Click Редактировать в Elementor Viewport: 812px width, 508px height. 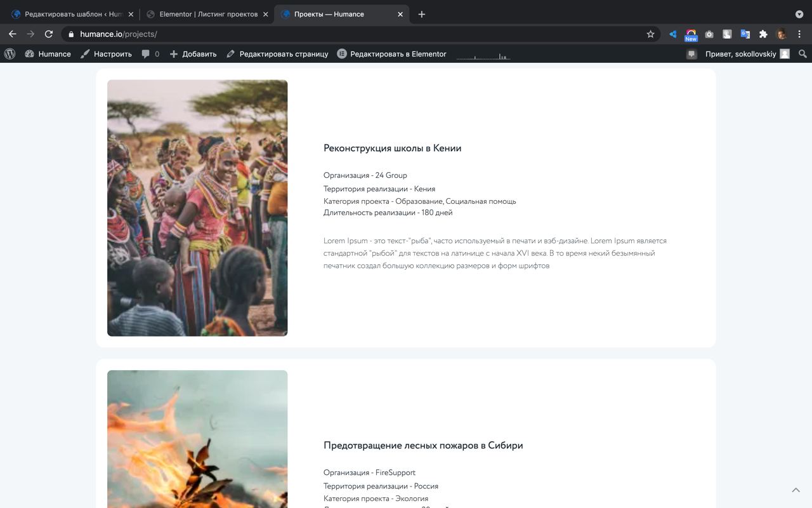pyautogui.click(x=391, y=54)
